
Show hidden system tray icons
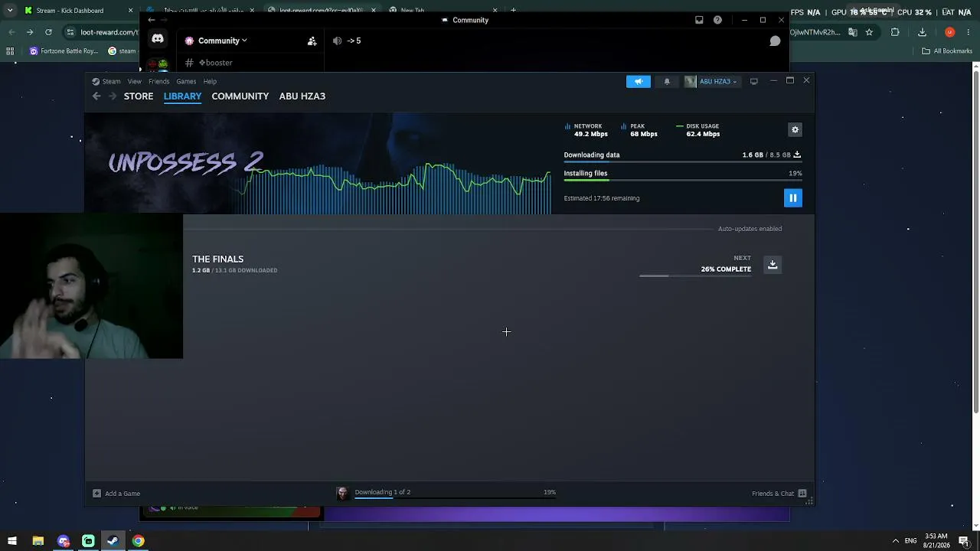coord(895,541)
